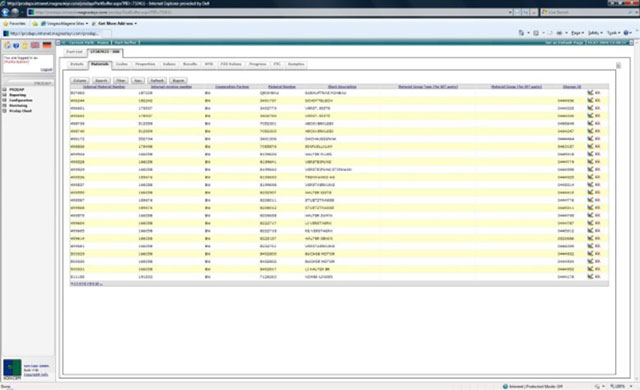The width and height of the screenshot is (640, 390).
Task: Click delete icon in DACHAUSSENHA row
Action: pyautogui.click(x=598, y=139)
